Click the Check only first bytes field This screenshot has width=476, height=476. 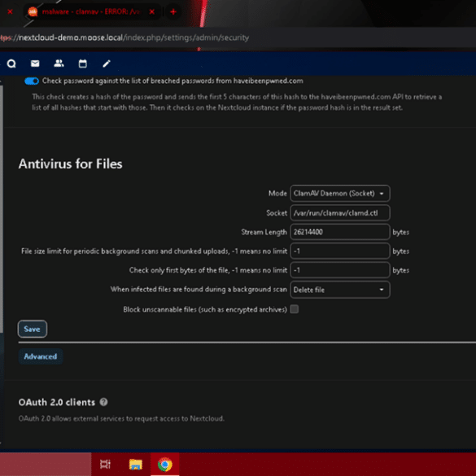(x=339, y=270)
